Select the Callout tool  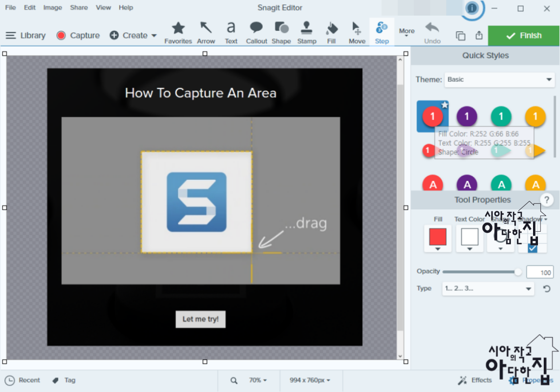click(256, 32)
